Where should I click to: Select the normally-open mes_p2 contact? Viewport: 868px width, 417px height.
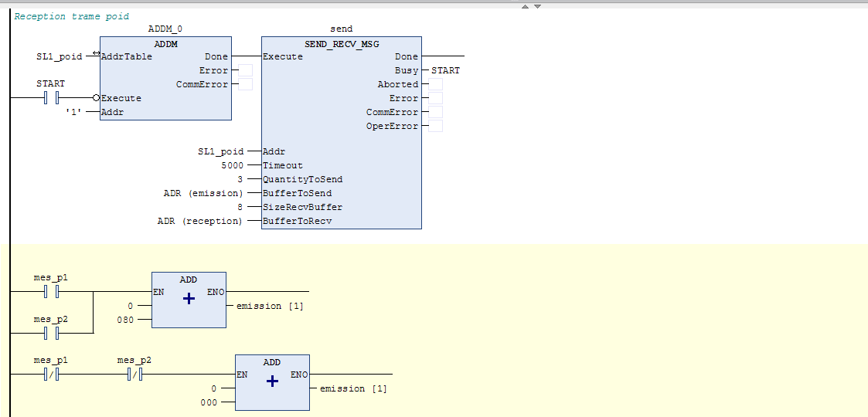(x=52, y=334)
